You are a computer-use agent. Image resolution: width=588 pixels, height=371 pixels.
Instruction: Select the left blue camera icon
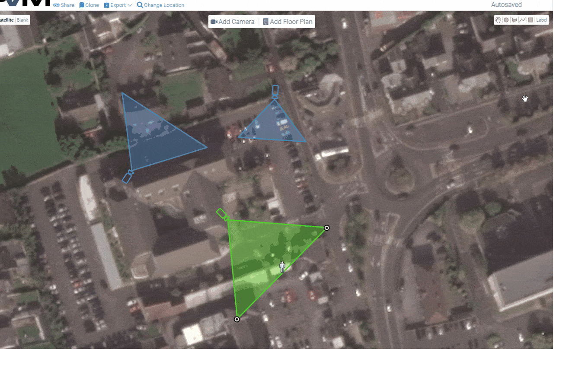tap(128, 177)
